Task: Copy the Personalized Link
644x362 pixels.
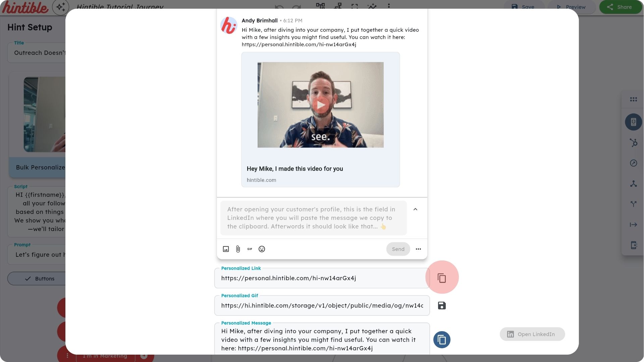Action: [442, 278]
